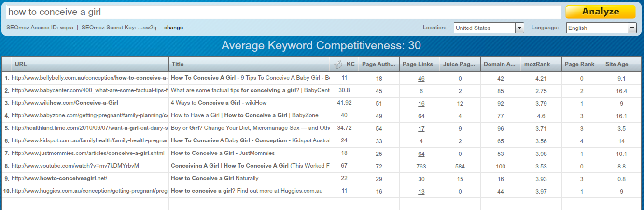The height and width of the screenshot is (210, 644).
Task: Click mozRank value 4.6 in babyzone row
Action: pos(541,116)
